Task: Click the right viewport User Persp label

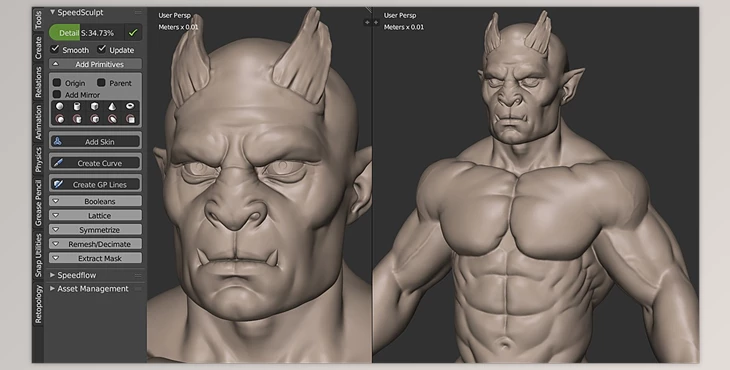Action: (x=400, y=15)
